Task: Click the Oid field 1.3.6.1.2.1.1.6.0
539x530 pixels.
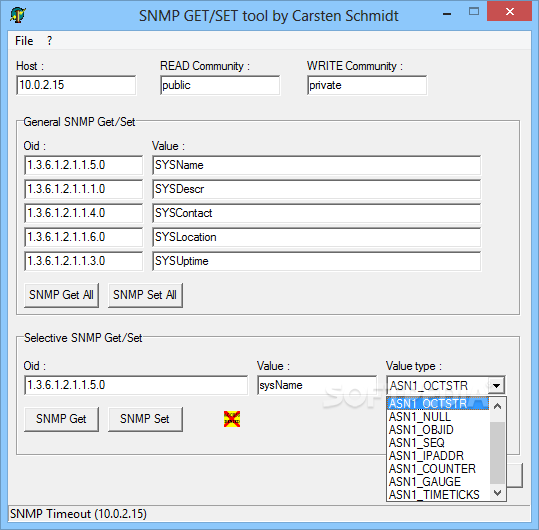Action: 84,237
